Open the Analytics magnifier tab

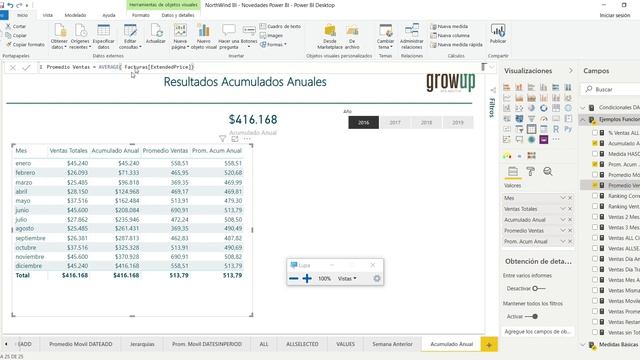click(x=548, y=172)
